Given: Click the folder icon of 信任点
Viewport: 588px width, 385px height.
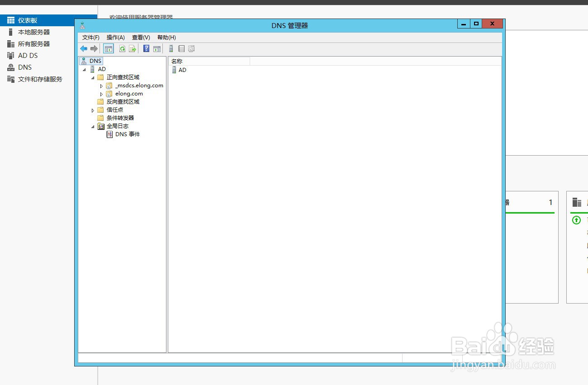Looking at the screenshot, I should [100, 110].
